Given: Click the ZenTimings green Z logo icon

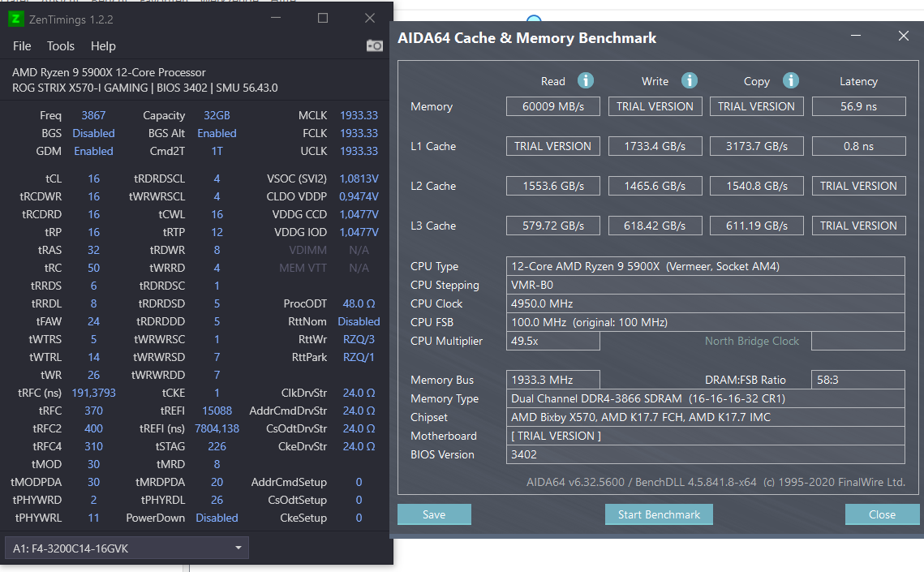Looking at the screenshot, I should 16,19.
